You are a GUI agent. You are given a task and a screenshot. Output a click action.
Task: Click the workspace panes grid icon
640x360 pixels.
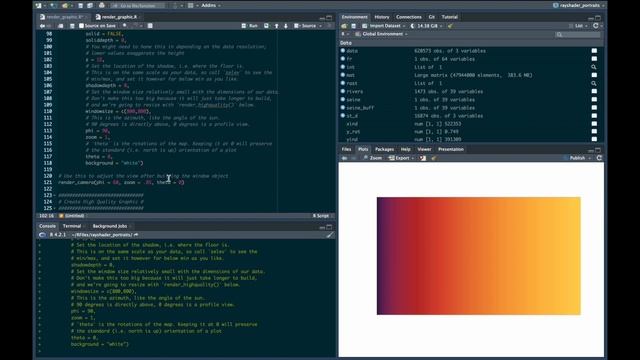point(191,6)
